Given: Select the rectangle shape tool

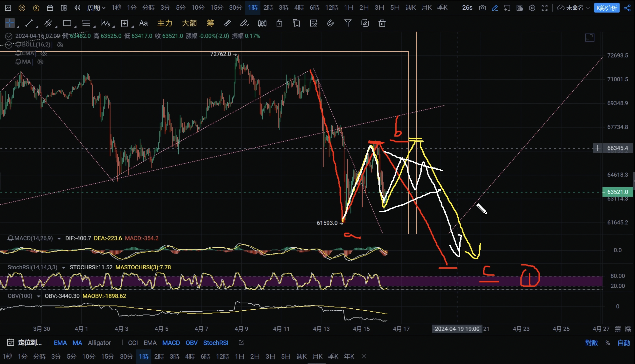Looking at the screenshot, I should coord(67,23).
